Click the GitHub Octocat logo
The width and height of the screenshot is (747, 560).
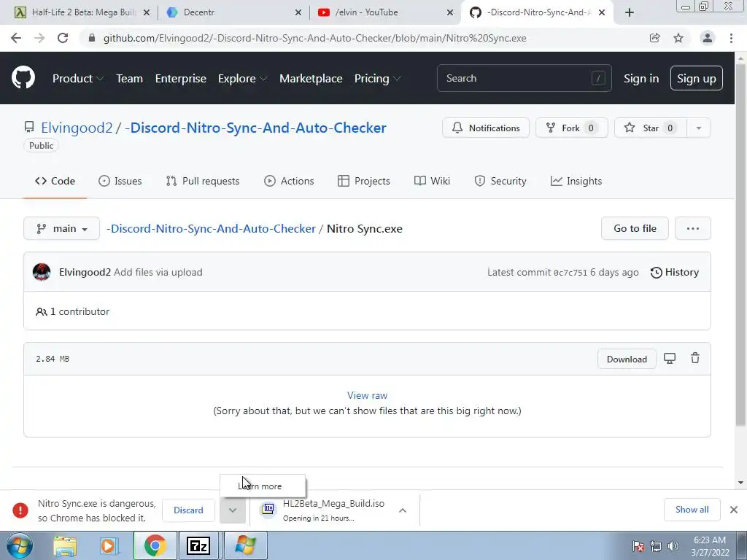point(23,78)
